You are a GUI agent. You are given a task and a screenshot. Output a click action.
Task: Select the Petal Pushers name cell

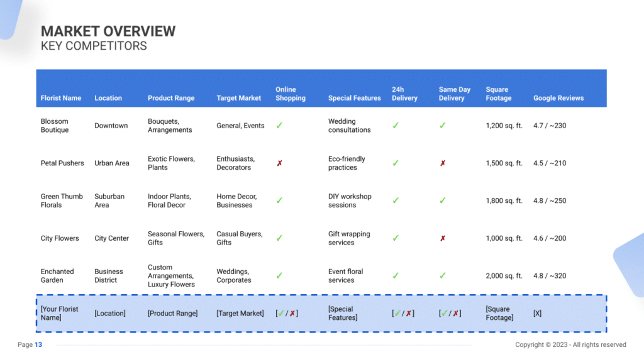(62, 163)
